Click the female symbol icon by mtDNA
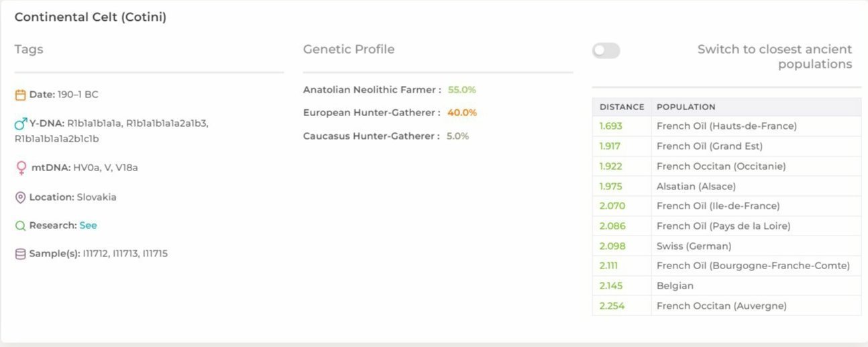The image size is (868, 347). (x=21, y=168)
